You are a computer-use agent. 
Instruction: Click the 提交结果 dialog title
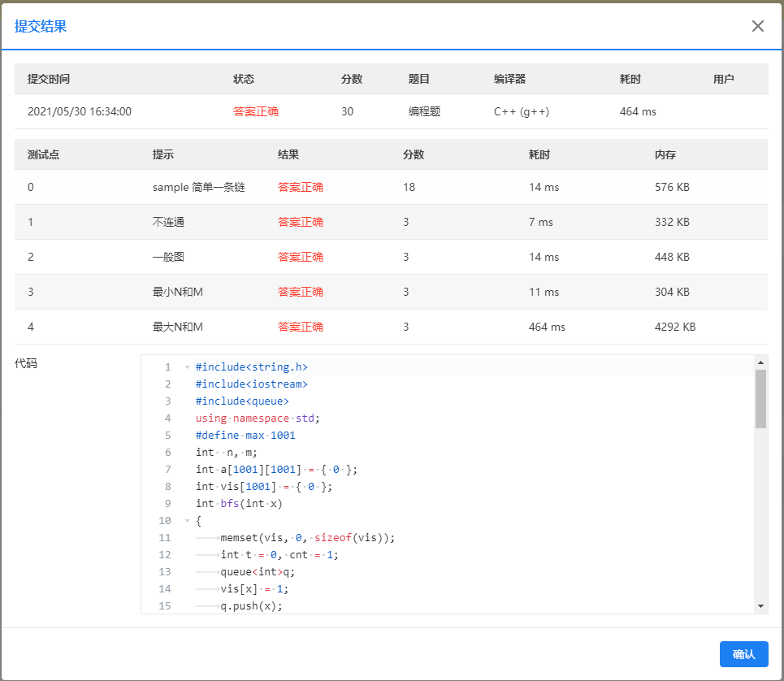point(41,26)
